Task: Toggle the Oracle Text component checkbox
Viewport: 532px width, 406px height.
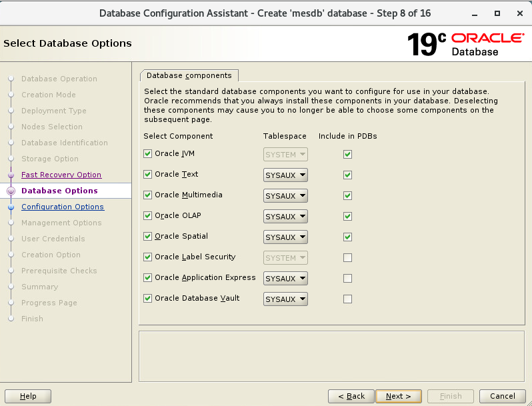Action: [x=148, y=175]
